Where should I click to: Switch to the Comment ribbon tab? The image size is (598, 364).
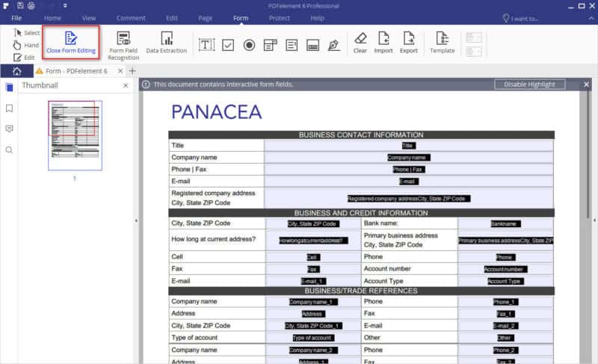coord(131,18)
